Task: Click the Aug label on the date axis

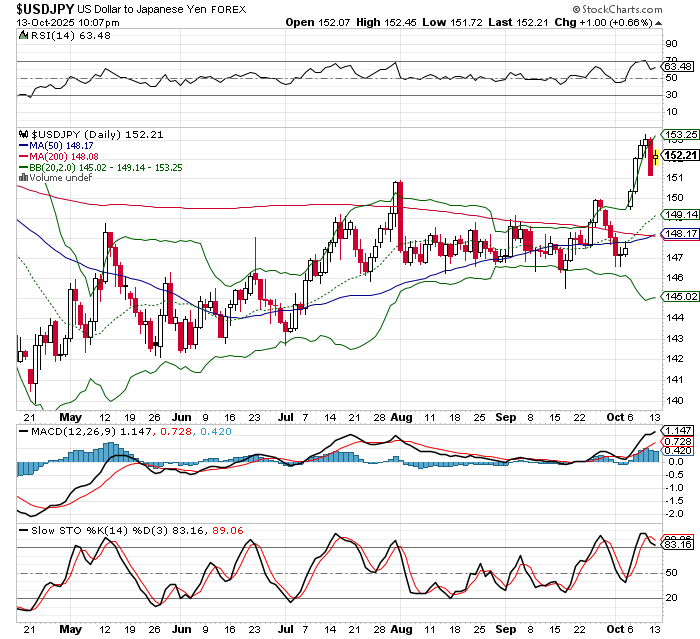Action: tap(400, 415)
